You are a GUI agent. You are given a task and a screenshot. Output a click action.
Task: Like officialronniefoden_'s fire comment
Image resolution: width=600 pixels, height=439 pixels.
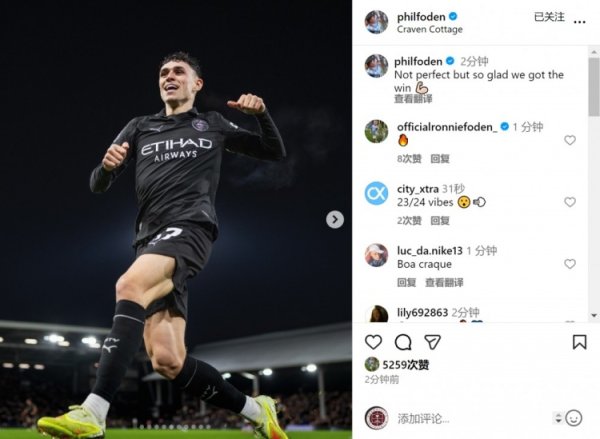[x=570, y=140]
